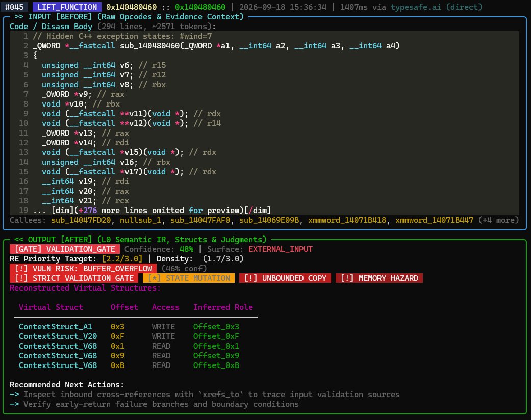Select the timestamp 2026-09-18 15:36:34

pyautogui.click(x=283, y=7)
